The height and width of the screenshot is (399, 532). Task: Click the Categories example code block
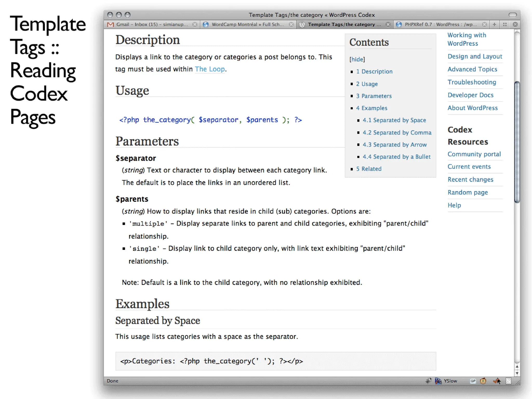[x=276, y=361]
